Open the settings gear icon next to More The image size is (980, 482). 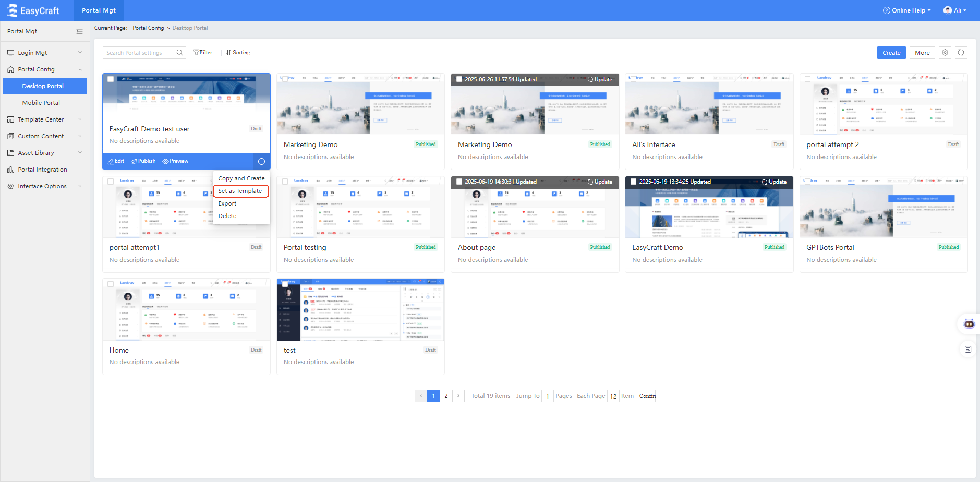tap(945, 53)
